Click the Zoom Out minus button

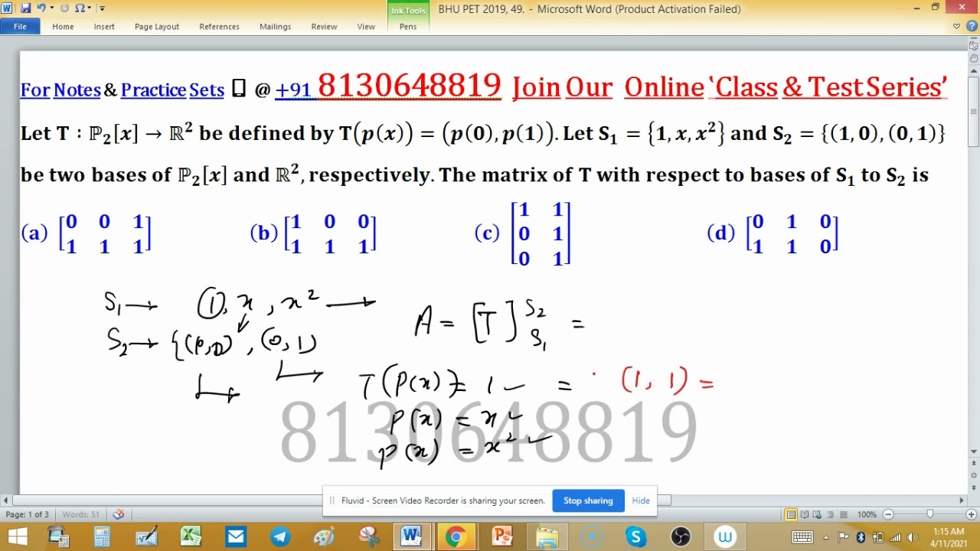pyautogui.click(x=888, y=514)
